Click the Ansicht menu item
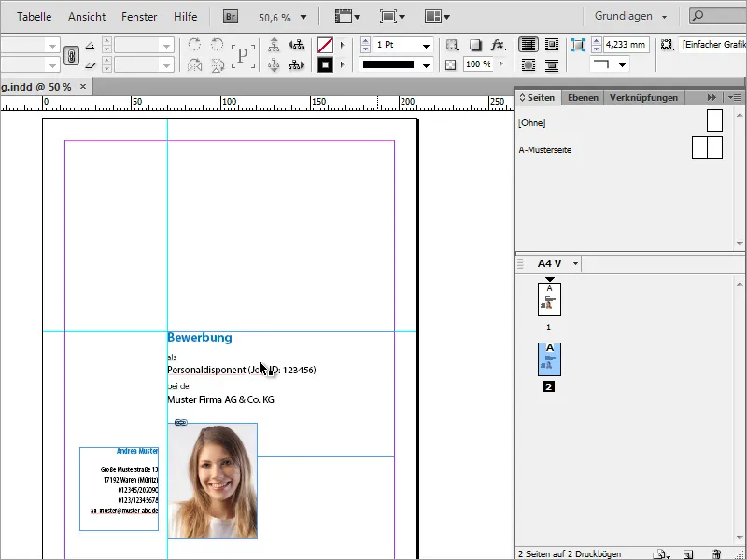Viewport: 747px width, 560px height. (87, 16)
